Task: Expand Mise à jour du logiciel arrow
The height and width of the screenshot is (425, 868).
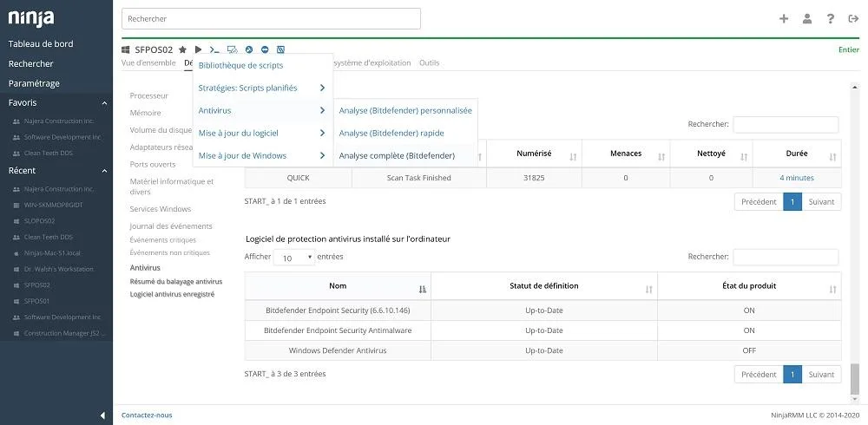Action: [322, 133]
